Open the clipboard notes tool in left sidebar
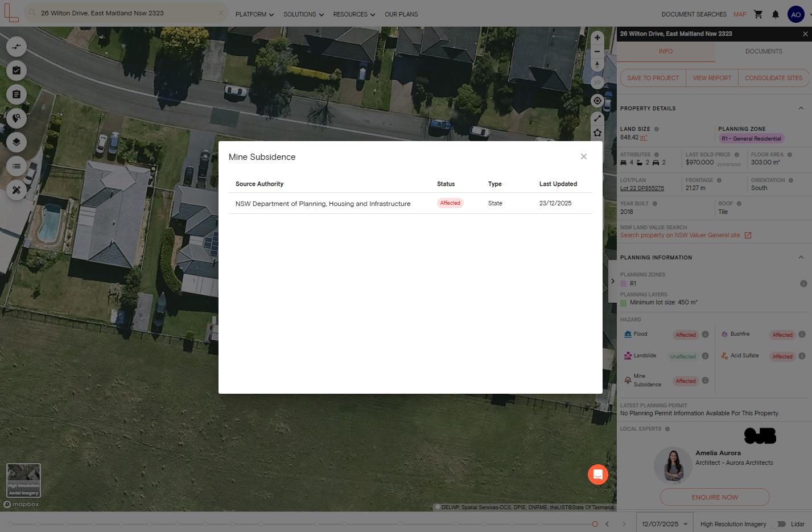The height and width of the screenshot is (532, 812). coord(17,94)
